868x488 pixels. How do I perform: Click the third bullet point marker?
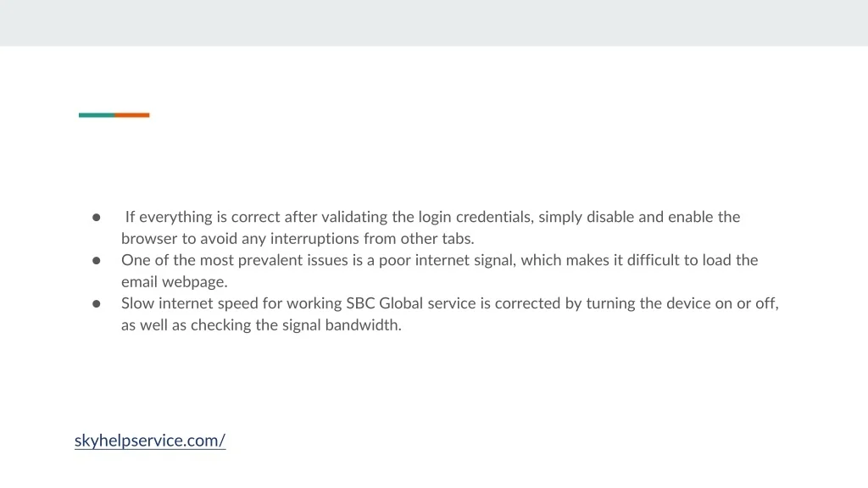(x=97, y=303)
